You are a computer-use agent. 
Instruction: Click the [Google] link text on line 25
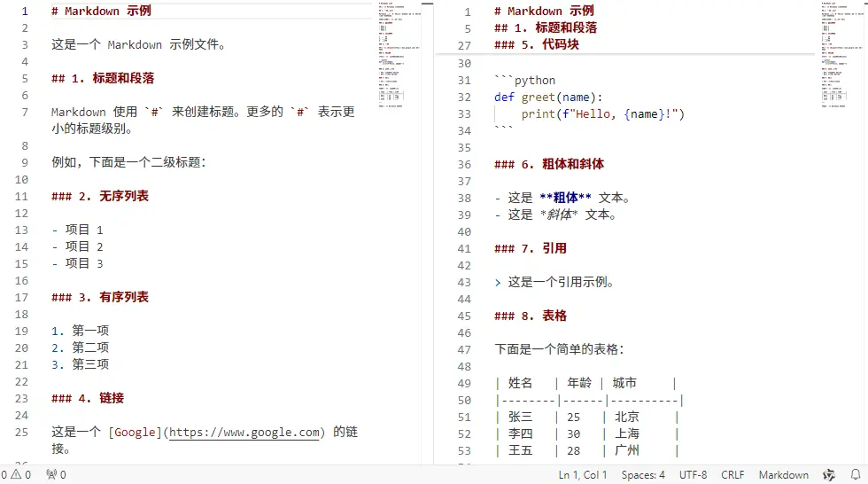click(x=135, y=432)
